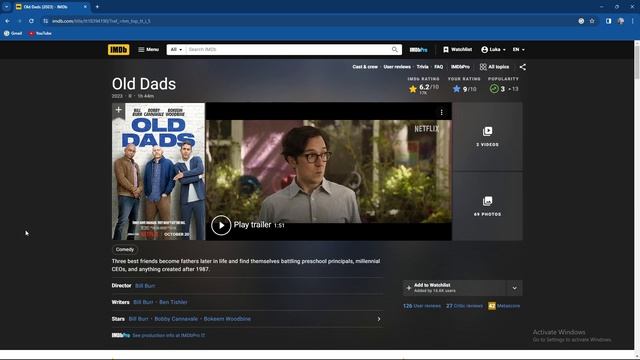Image resolution: width=640 pixels, height=360 pixels.
Task: Click the browser forward arrow
Action: pyautogui.click(x=20, y=21)
